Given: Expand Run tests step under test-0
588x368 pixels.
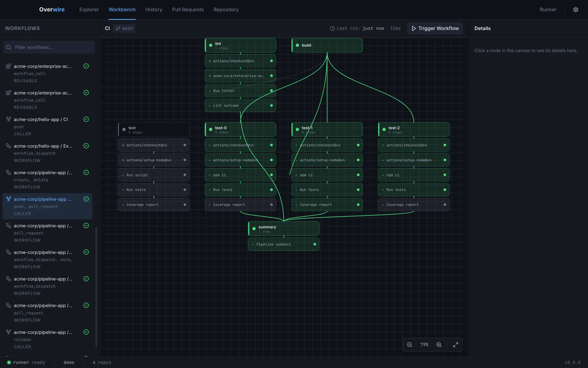Looking at the screenshot, I should [x=210, y=190].
